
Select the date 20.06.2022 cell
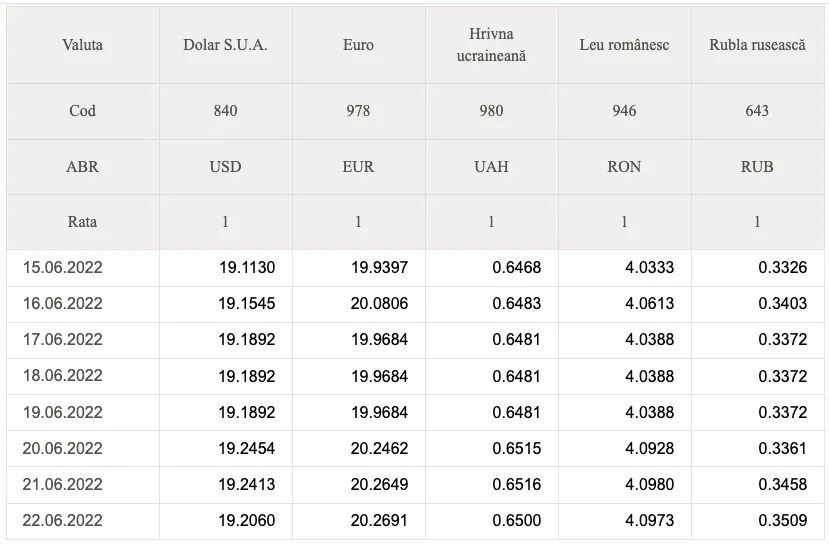[63, 448]
